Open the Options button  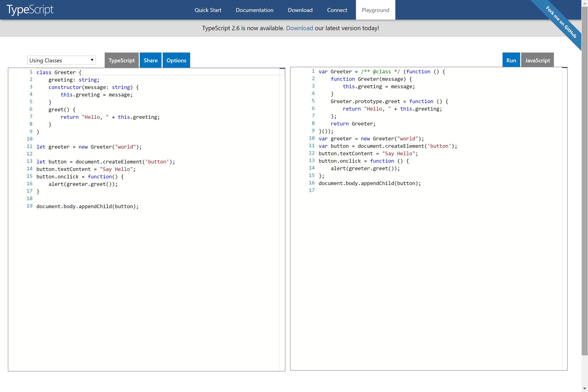pyautogui.click(x=176, y=60)
